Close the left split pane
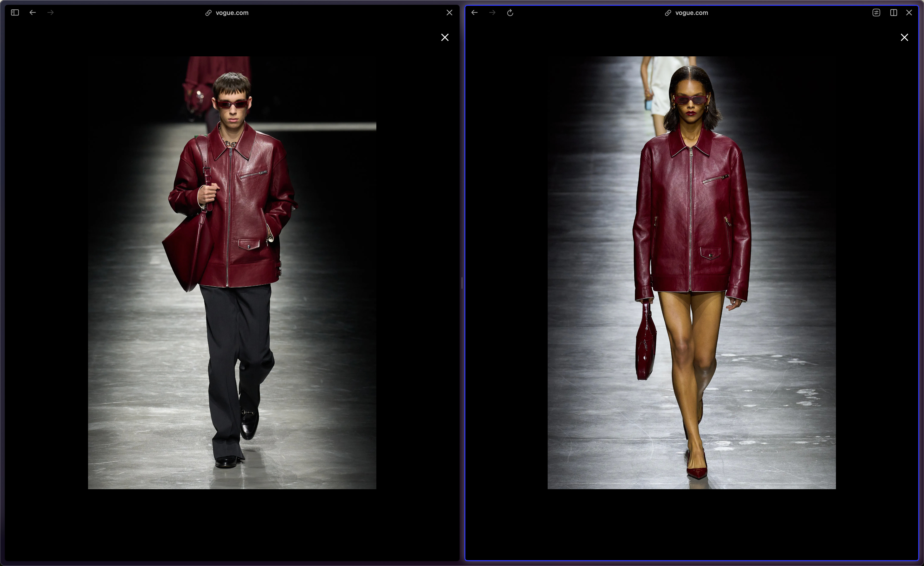Image resolution: width=924 pixels, height=566 pixels. pyautogui.click(x=449, y=13)
